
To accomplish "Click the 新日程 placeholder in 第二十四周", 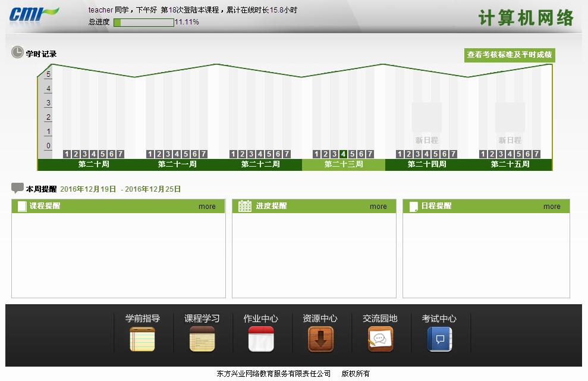I will coord(427,124).
